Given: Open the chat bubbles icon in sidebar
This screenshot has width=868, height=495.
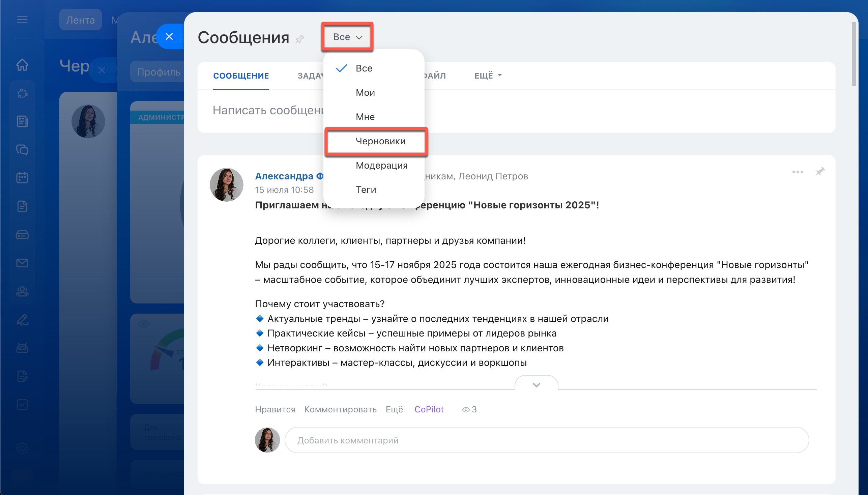Looking at the screenshot, I should [x=22, y=150].
